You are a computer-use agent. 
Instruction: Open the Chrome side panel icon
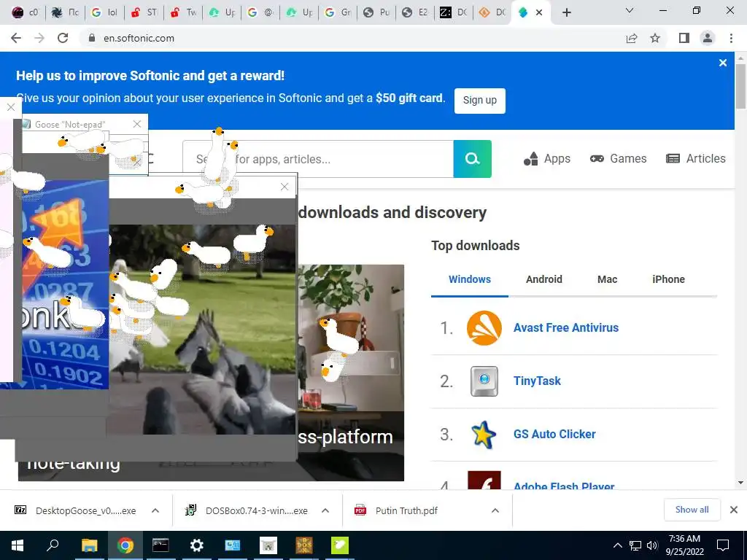pyautogui.click(x=684, y=38)
